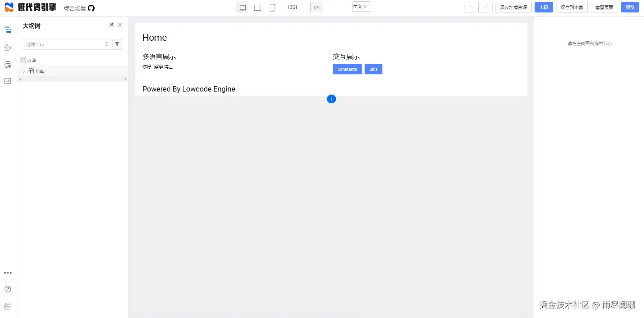Click the language switch icon in sidebar

tap(8, 306)
